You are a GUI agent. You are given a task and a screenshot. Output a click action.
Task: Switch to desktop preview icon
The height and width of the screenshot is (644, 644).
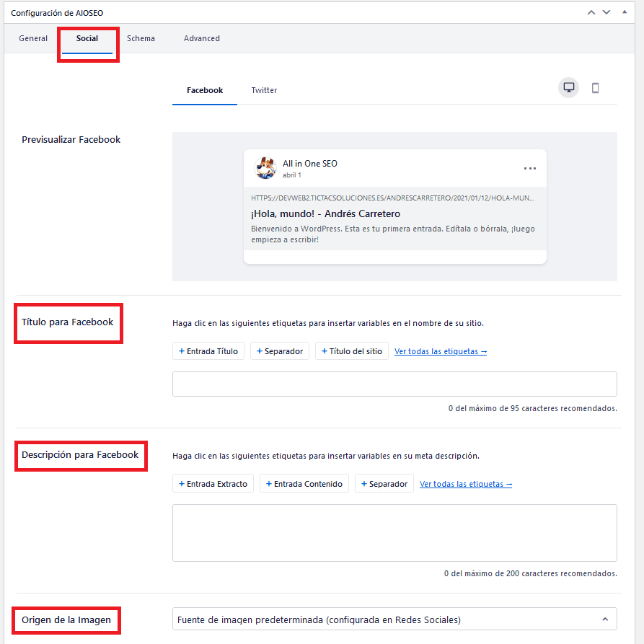coord(568,87)
